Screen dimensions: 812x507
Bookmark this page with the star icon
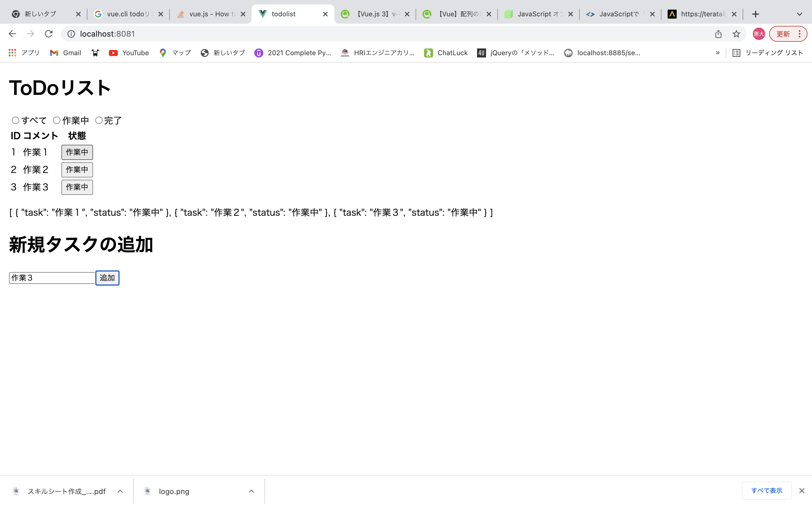tap(736, 34)
